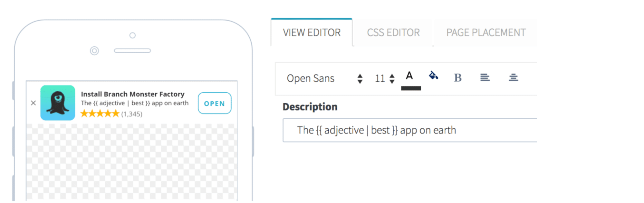Click the font size value 11
This screenshot has width=644, height=203.
pos(380,78)
